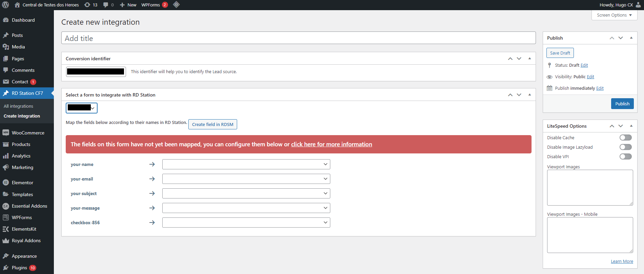Open the your-message field mapping dropdown
The width and height of the screenshot is (644, 274).
pos(246,208)
